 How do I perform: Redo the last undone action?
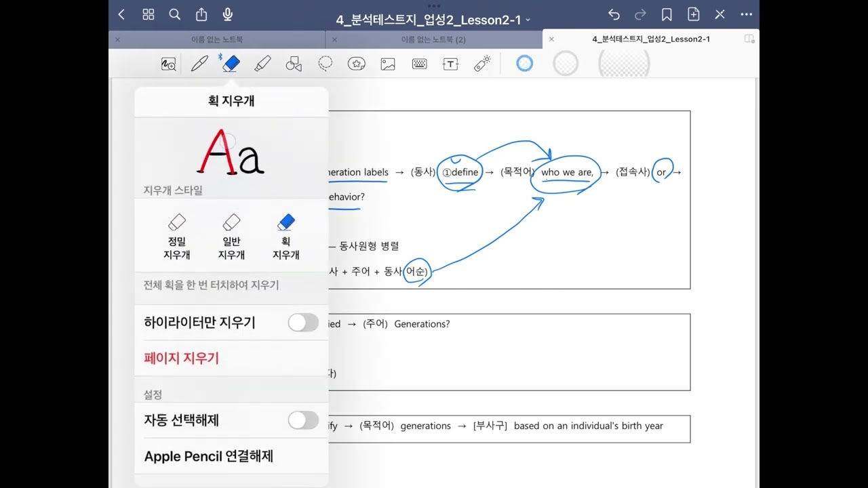tap(640, 14)
